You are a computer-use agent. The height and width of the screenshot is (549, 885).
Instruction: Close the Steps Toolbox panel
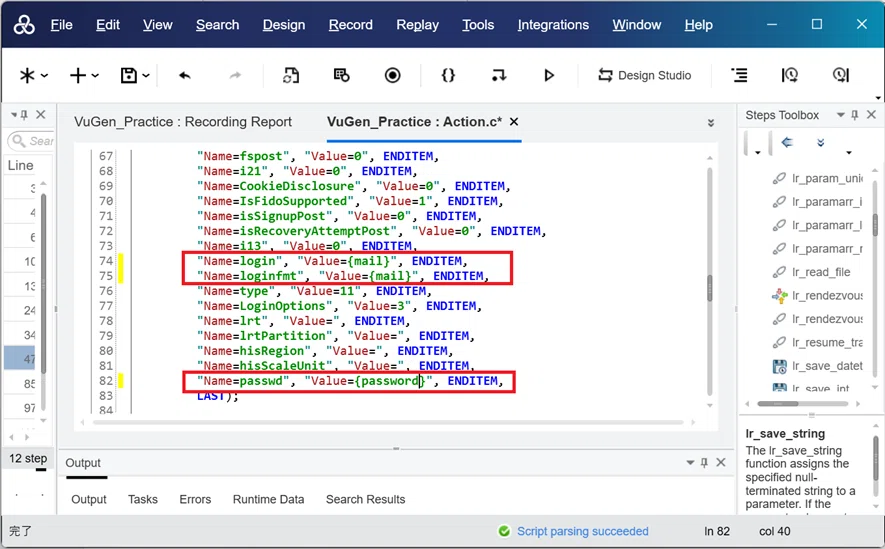[x=871, y=115]
